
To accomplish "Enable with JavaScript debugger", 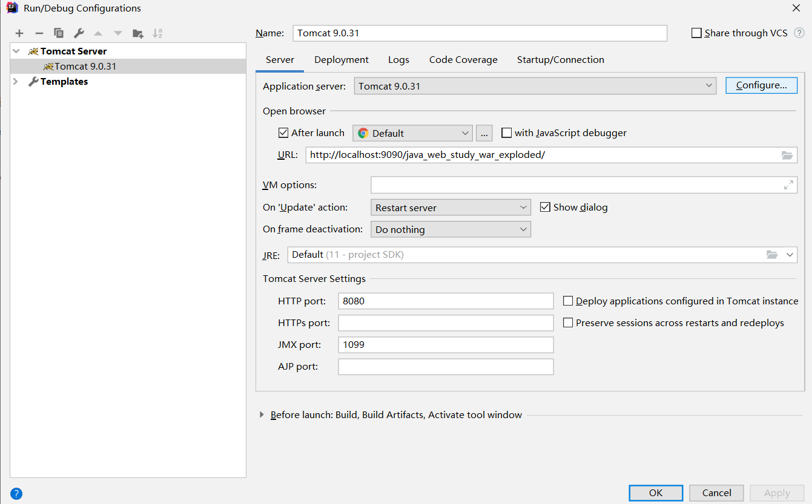I will (x=506, y=133).
